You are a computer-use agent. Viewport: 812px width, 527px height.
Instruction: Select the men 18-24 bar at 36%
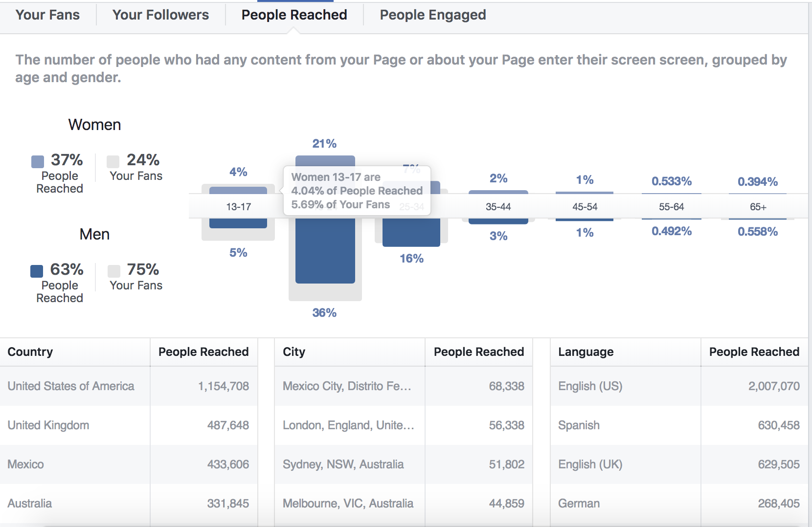(x=325, y=251)
